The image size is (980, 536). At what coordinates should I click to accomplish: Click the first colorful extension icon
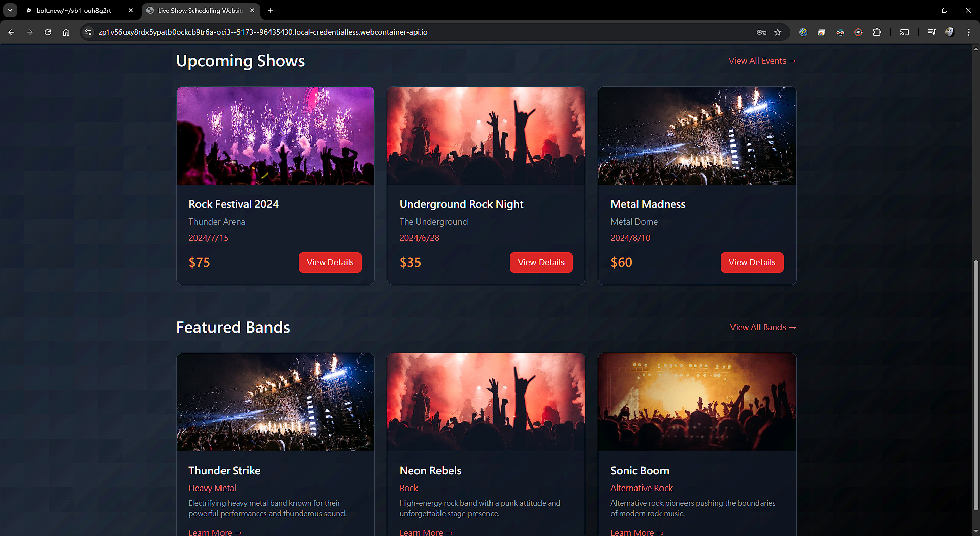click(x=803, y=32)
